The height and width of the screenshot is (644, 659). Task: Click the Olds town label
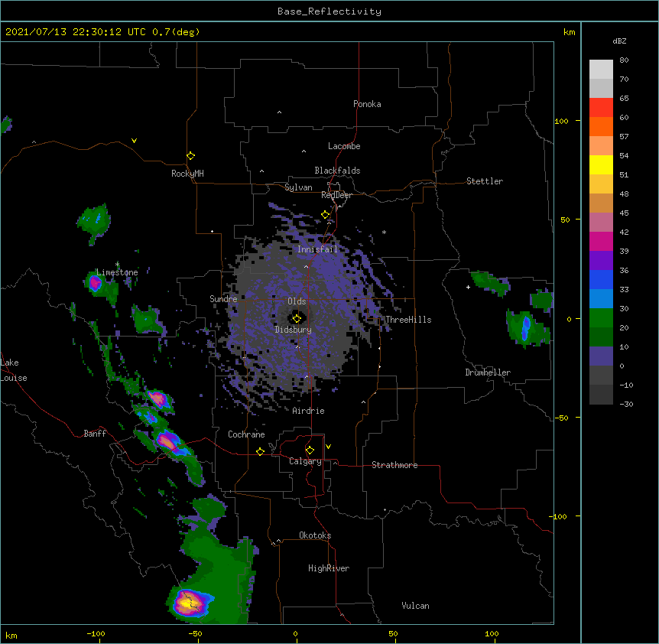coord(297,301)
